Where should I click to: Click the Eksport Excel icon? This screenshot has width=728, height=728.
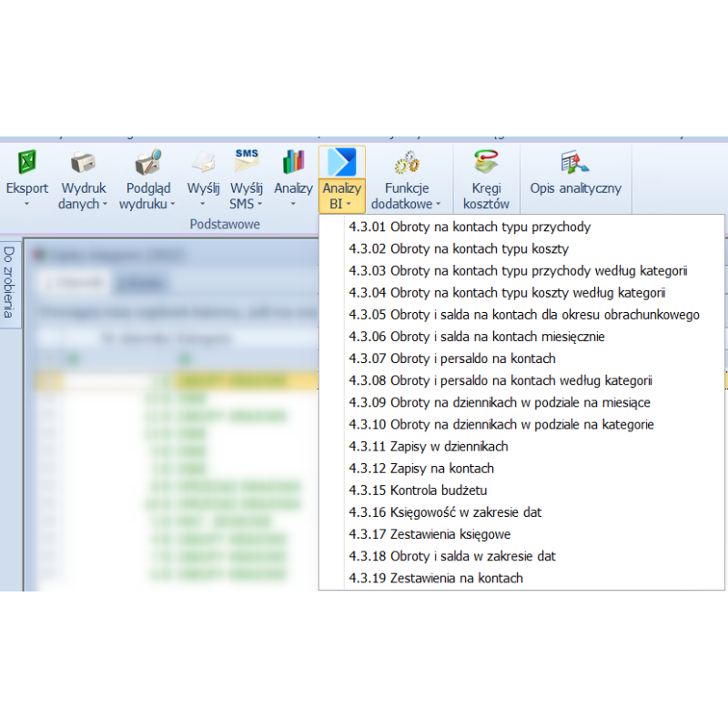27,163
